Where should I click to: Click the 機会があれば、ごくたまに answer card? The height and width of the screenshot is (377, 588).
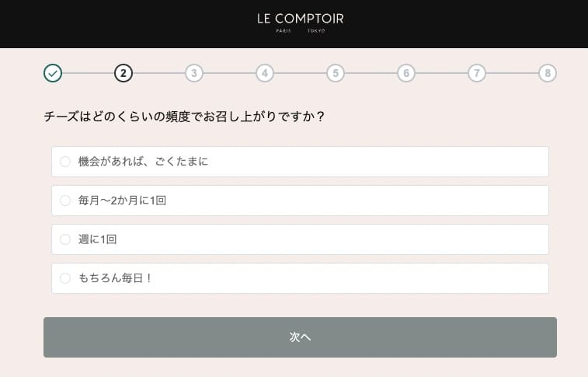[300, 162]
